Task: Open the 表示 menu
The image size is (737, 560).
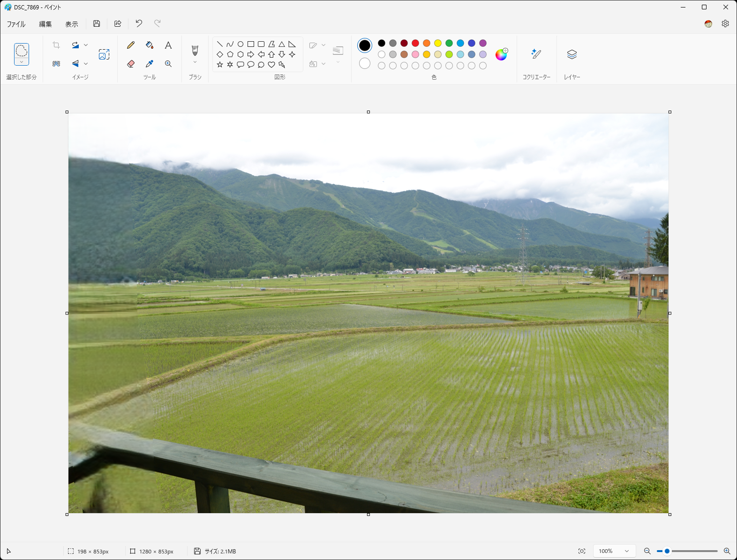Action: click(72, 24)
